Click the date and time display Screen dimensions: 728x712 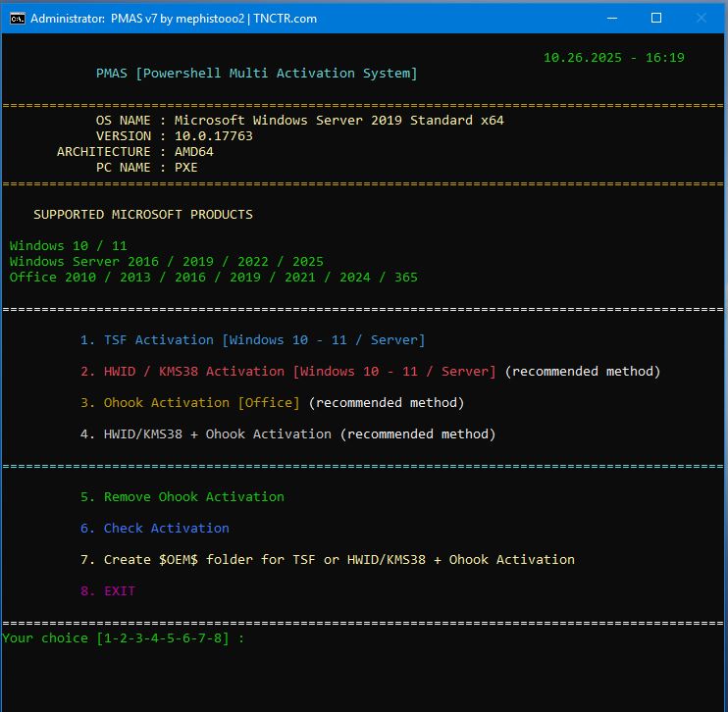click(613, 58)
